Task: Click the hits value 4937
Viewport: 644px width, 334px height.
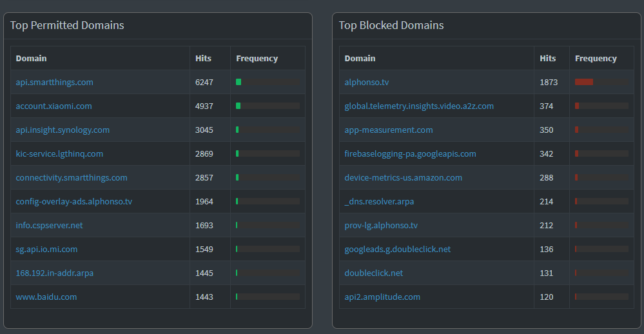Action: [204, 106]
